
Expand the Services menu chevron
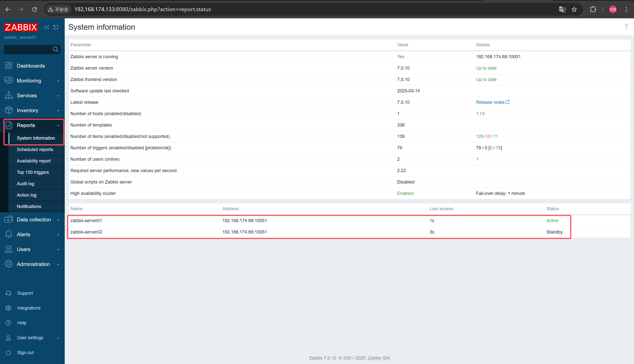pyautogui.click(x=58, y=96)
